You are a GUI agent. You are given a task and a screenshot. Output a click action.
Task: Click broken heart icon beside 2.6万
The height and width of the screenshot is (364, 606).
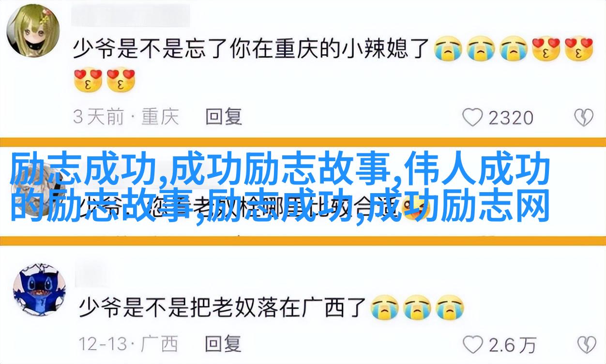tap(586, 345)
